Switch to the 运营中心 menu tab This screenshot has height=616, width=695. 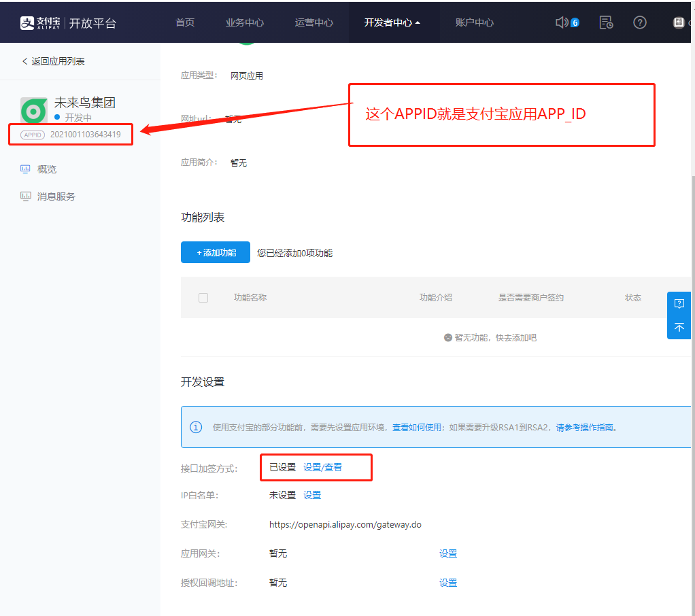[314, 22]
